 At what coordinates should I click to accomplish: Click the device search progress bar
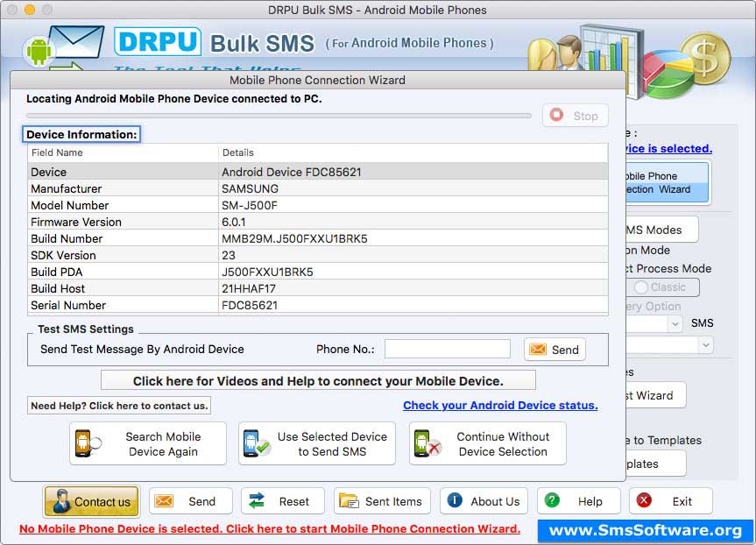[x=279, y=116]
